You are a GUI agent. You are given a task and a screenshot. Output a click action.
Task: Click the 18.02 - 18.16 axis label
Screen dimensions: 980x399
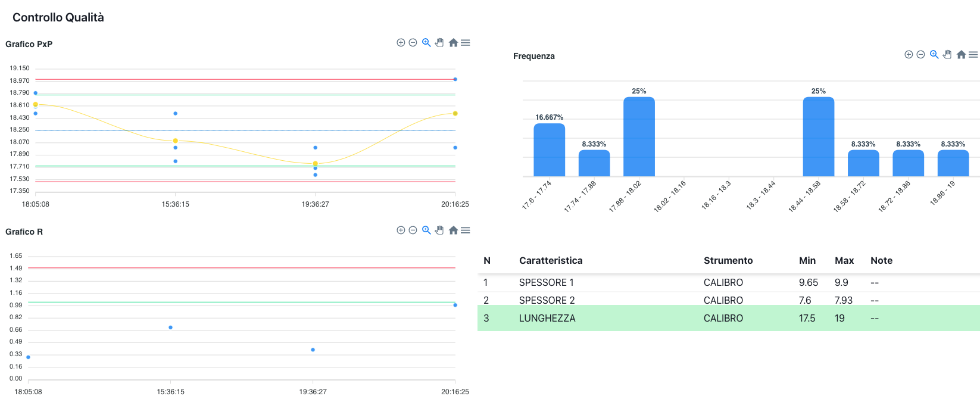tap(670, 197)
